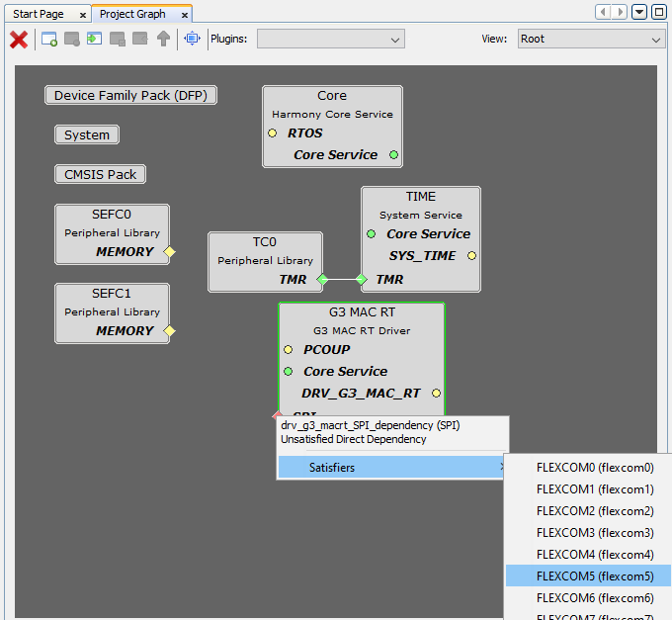Viewport: 672px width, 620px height.
Task: Click the grayed remove group icon with minus
Action: [x=72, y=39]
